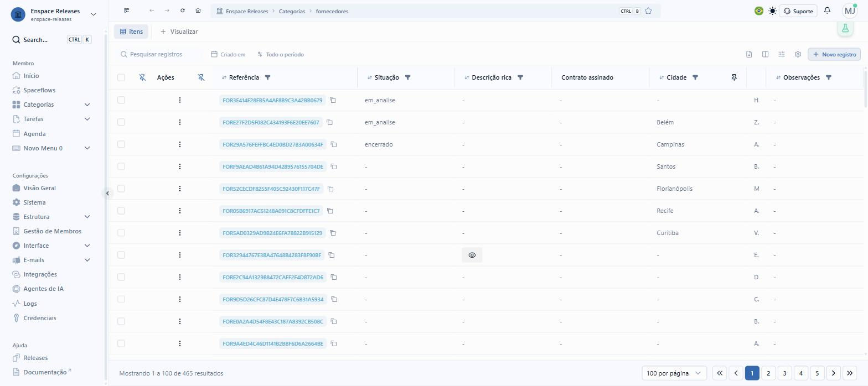
Task: Click in Pesquisar registros search field
Action: tap(161, 54)
